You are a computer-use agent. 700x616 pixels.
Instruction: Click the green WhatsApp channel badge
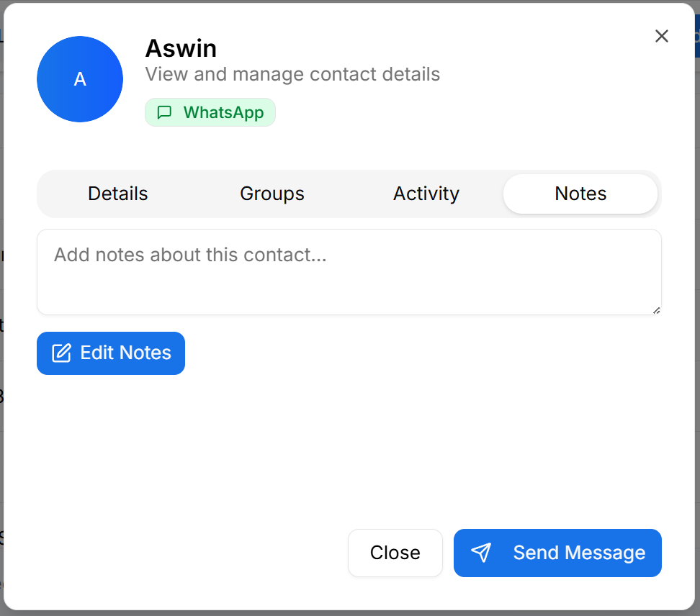(x=210, y=112)
